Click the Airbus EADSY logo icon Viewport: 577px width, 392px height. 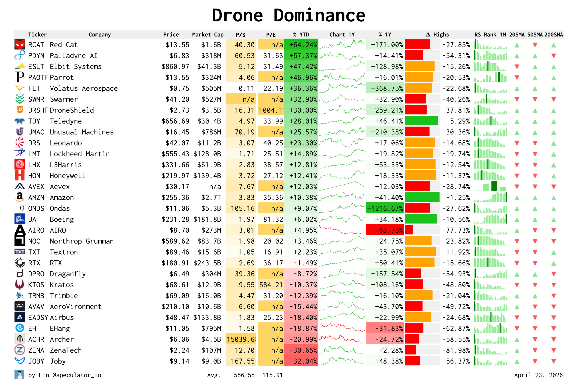[x=20, y=317]
